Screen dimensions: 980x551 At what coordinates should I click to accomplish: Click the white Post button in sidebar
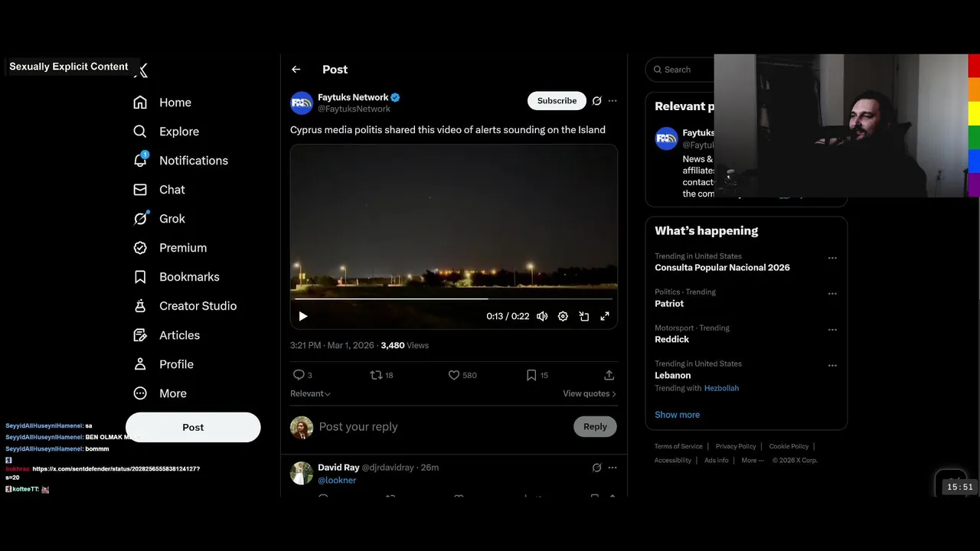pyautogui.click(x=193, y=427)
